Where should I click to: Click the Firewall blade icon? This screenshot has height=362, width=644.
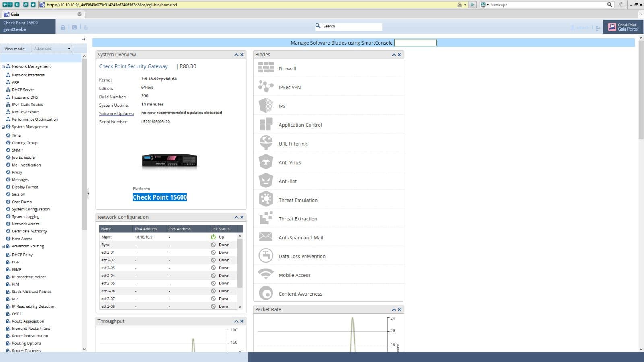point(266,68)
